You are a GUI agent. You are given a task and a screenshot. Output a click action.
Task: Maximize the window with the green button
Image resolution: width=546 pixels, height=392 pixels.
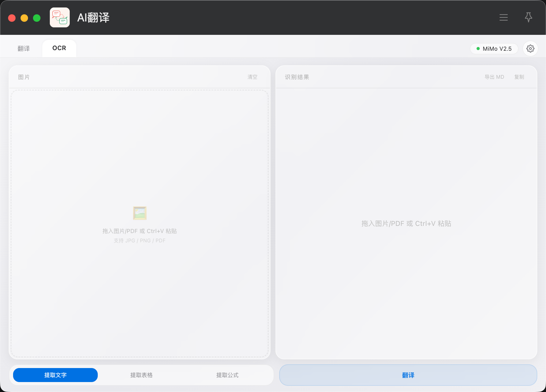pos(37,18)
